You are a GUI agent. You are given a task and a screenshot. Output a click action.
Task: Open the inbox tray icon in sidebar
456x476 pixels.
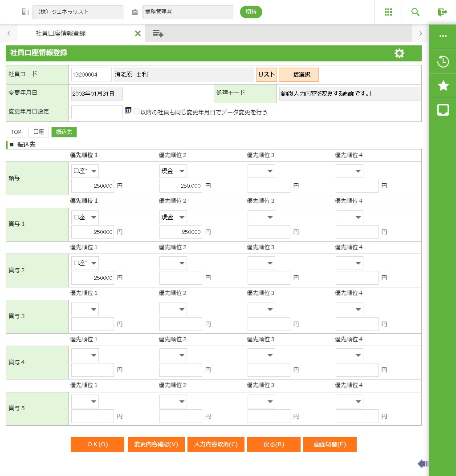coord(443,110)
